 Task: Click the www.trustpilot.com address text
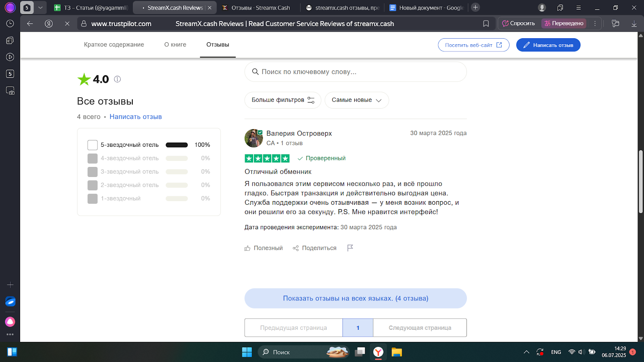click(121, 24)
